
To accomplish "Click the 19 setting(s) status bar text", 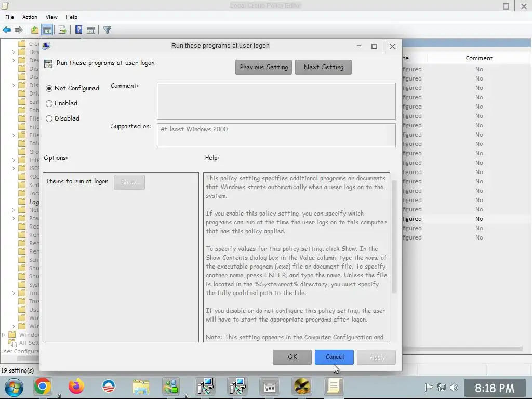I will pyautogui.click(x=17, y=370).
